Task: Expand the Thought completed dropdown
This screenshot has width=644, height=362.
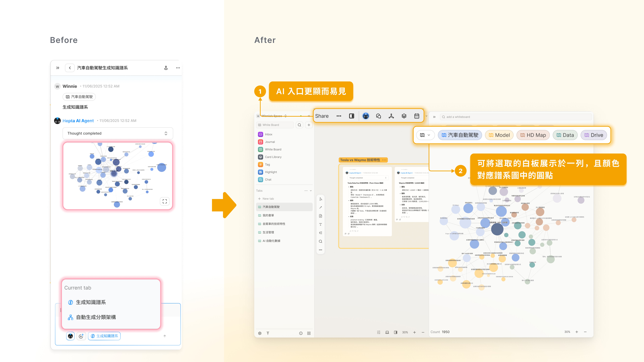Action: pos(166,133)
